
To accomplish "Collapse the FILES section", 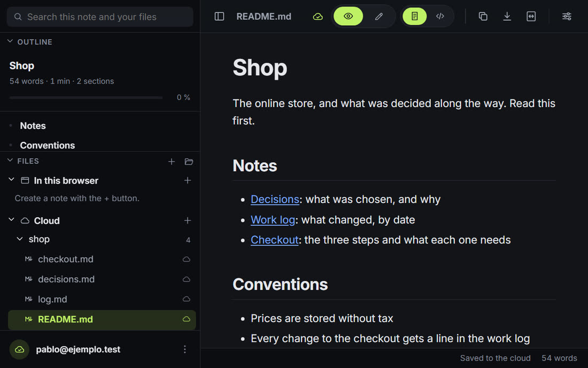I will click(10, 161).
